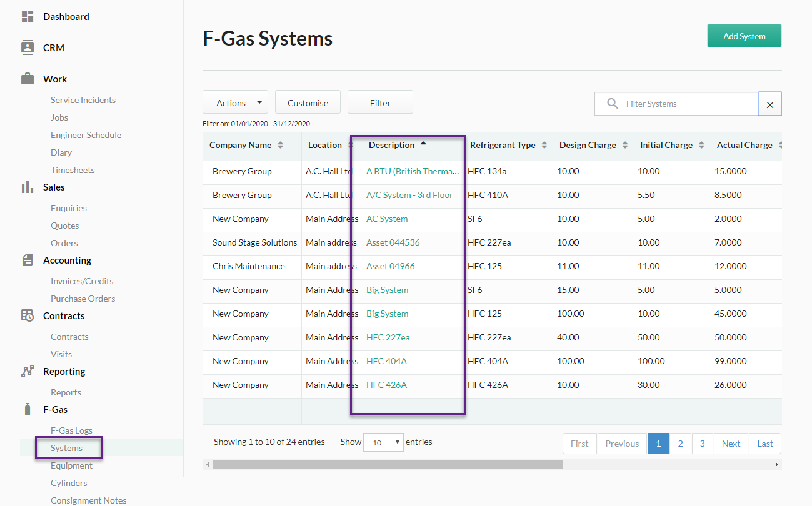
Task: Open Consignment Notes under F-Gas
Action: pos(88,500)
